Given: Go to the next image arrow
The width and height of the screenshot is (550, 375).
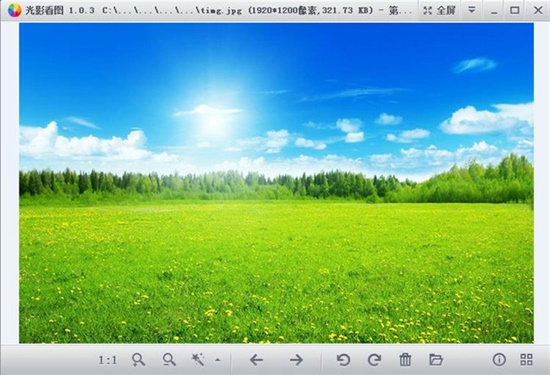Looking at the screenshot, I should point(296,360).
